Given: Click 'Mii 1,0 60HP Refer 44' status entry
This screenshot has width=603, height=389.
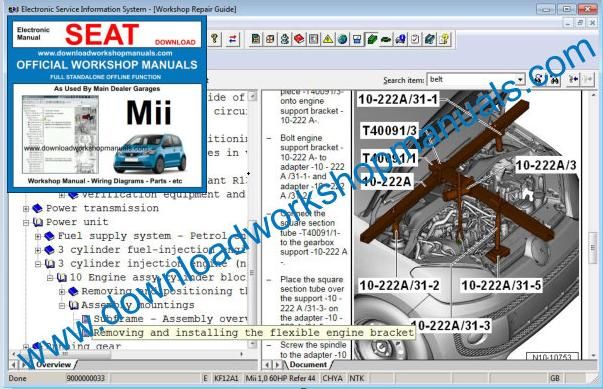Looking at the screenshot, I should (x=280, y=379).
